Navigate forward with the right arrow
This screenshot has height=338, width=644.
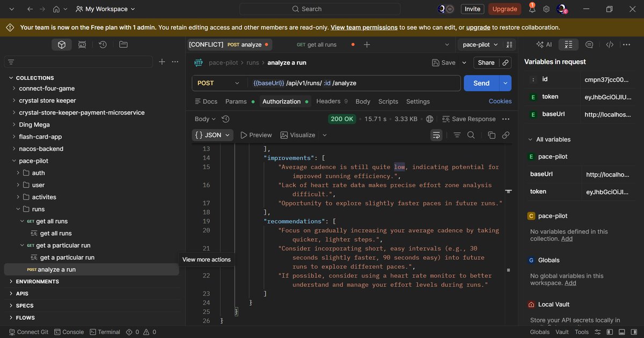43,9
